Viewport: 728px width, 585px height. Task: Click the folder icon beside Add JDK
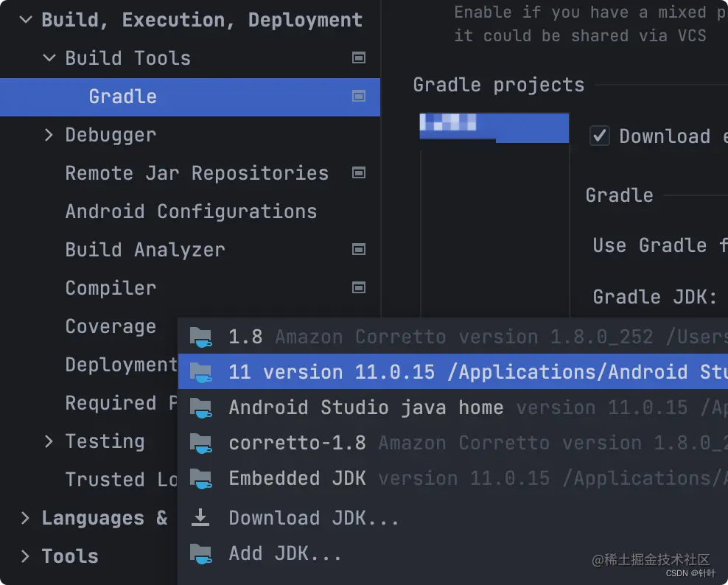[200, 553]
